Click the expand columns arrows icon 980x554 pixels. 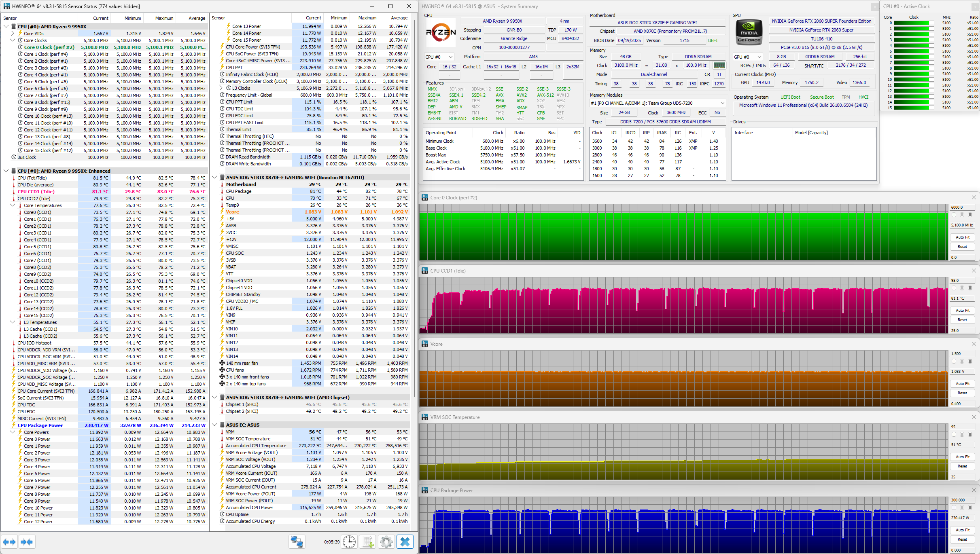9,542
